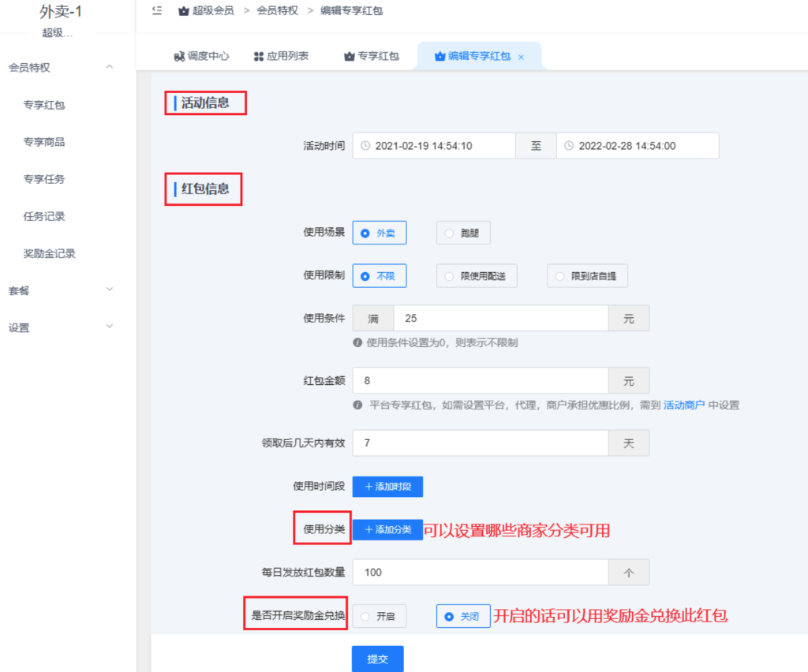Select 跑腿 as the usage scene
Viewport: 808px width, 672px height.
(463, 233)
